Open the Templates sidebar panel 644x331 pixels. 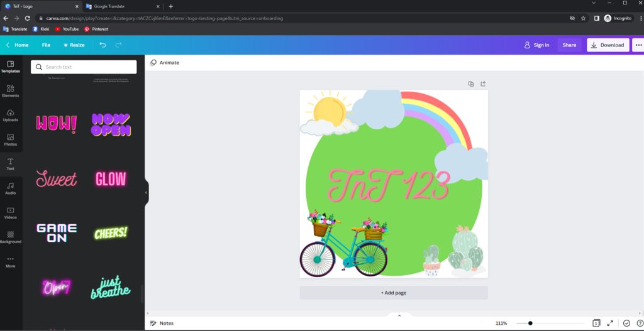tap(10, 67)
